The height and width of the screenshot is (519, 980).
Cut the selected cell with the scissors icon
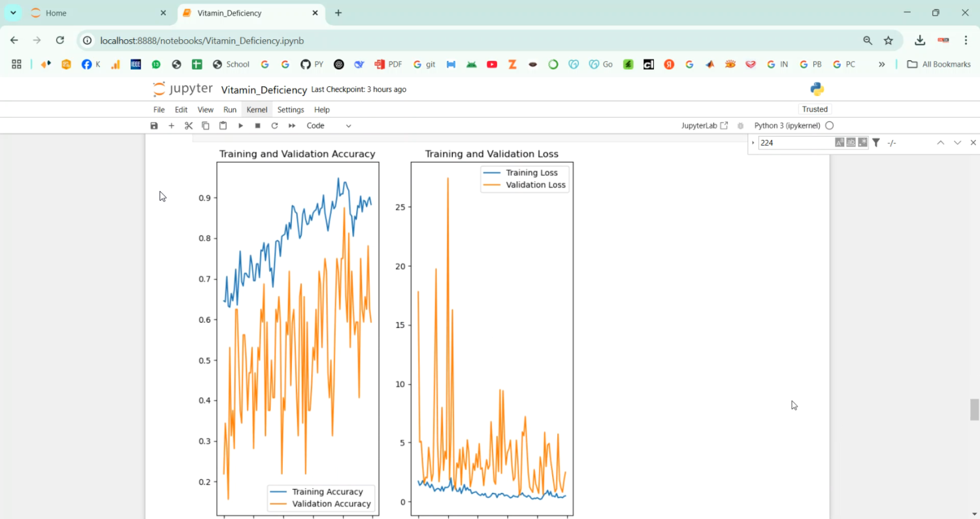[189, 126]
